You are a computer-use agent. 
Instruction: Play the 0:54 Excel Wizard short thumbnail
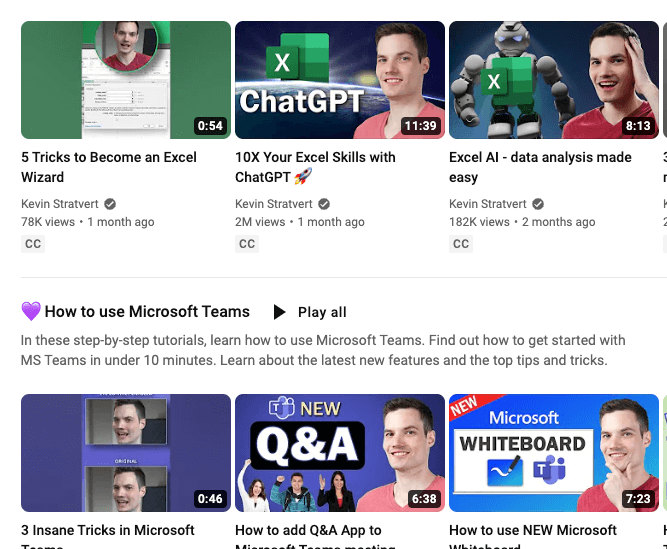[125, 80]
